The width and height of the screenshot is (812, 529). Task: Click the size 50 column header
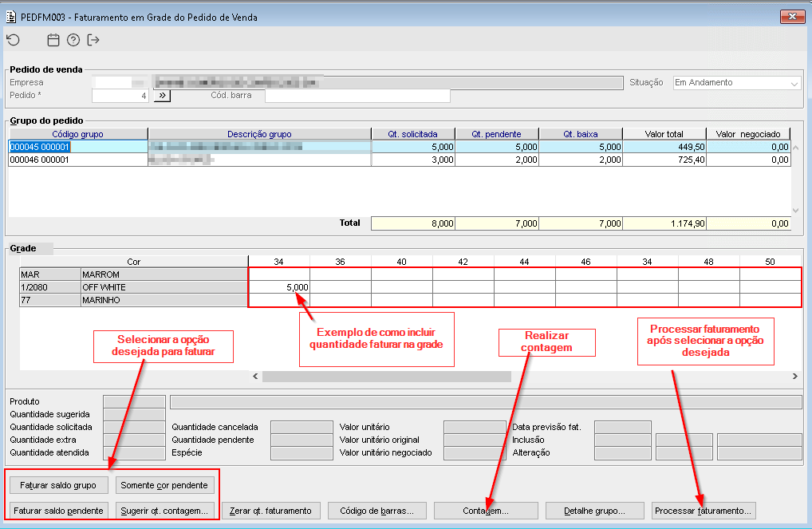point(770,262)
